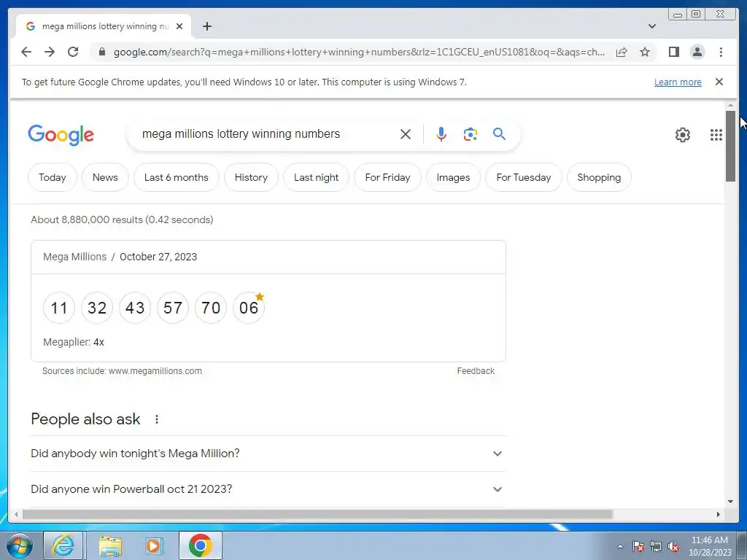This screenshot has height=560, width=747.
Task: Open Windows Explorer file manager from taskbar
Action: [110, 545]
